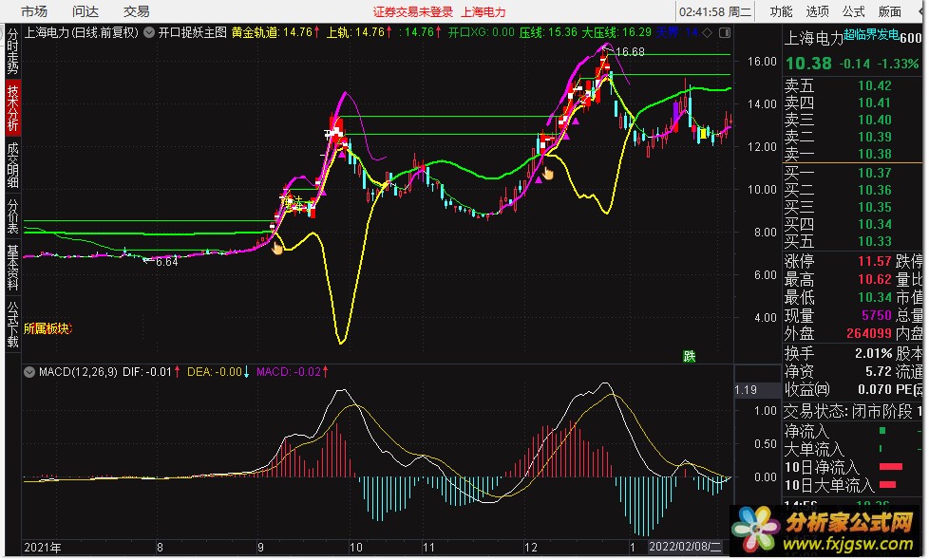929x560 pixels.
Task: Click the 外盘 value 264099
Action: click(869, 333)
